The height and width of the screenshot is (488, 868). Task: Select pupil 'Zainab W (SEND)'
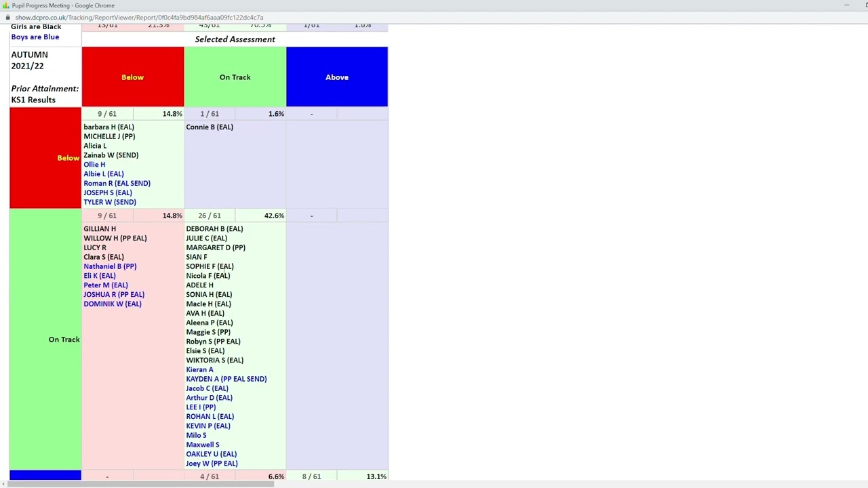pos(111,155)
